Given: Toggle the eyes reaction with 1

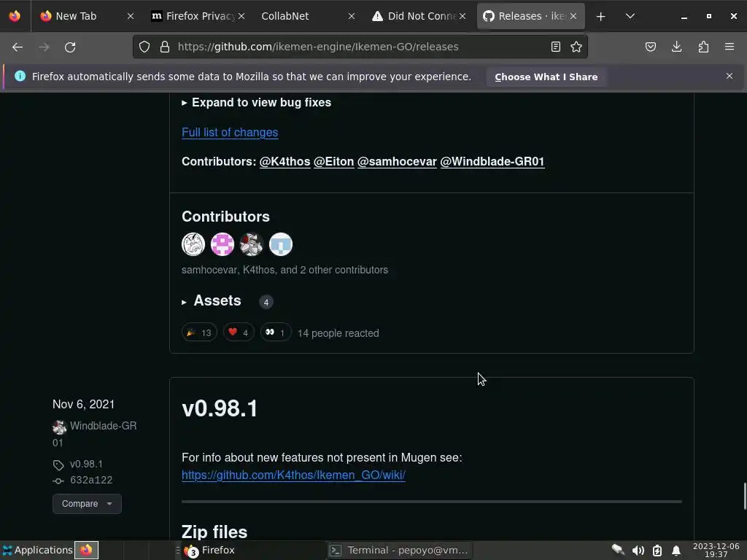Looking at the screenshot, I should [x=276, y=332].
